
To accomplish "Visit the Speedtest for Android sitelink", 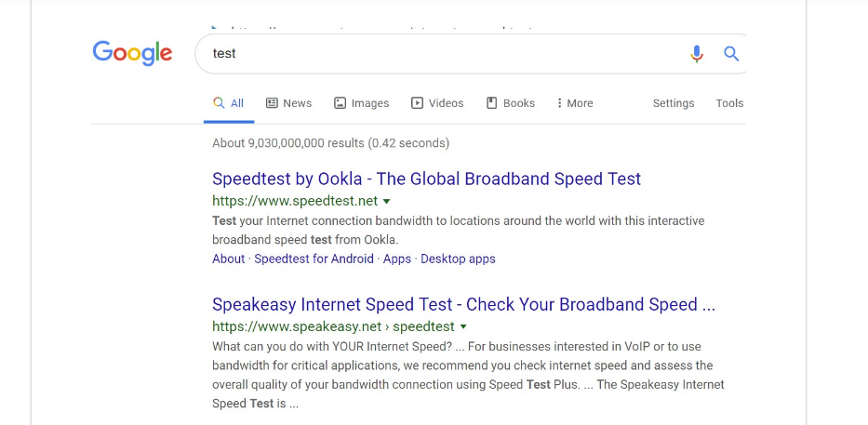I will pyautogui.click(x=314, y=259).
